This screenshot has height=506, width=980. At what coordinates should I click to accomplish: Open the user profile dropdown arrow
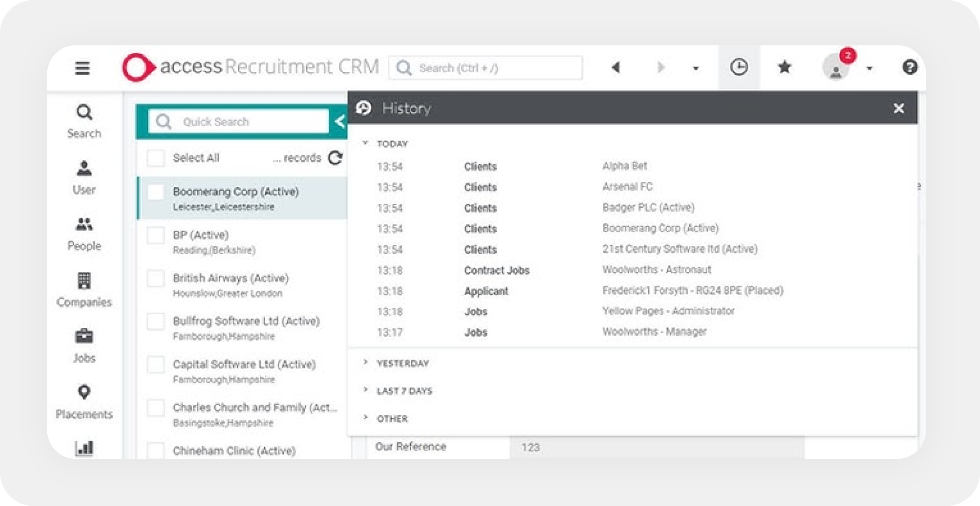pyautogui.click(x=869, y=69)
